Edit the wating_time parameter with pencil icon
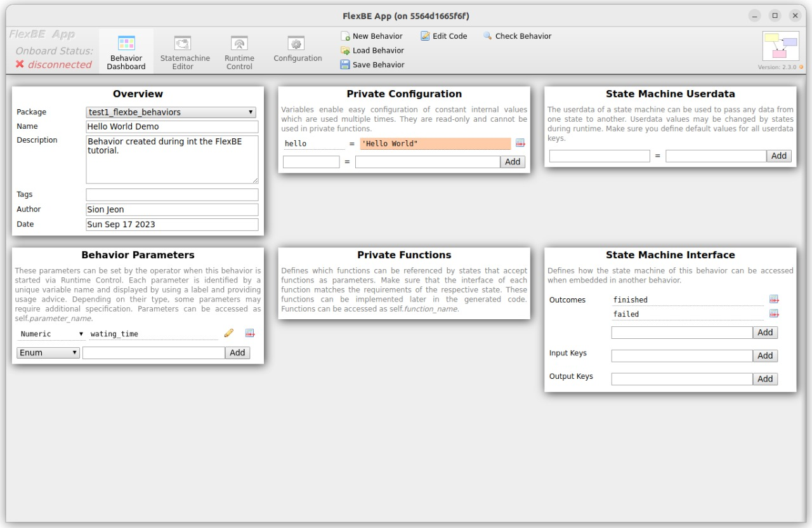This screenshot has width=812, height=528. tap(229, 333)
